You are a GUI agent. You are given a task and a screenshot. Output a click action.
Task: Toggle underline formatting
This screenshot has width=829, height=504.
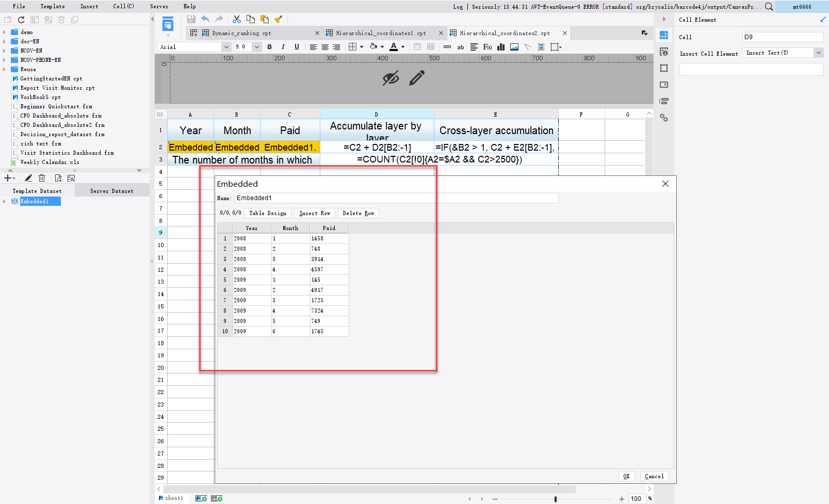[x=296, y=47]
